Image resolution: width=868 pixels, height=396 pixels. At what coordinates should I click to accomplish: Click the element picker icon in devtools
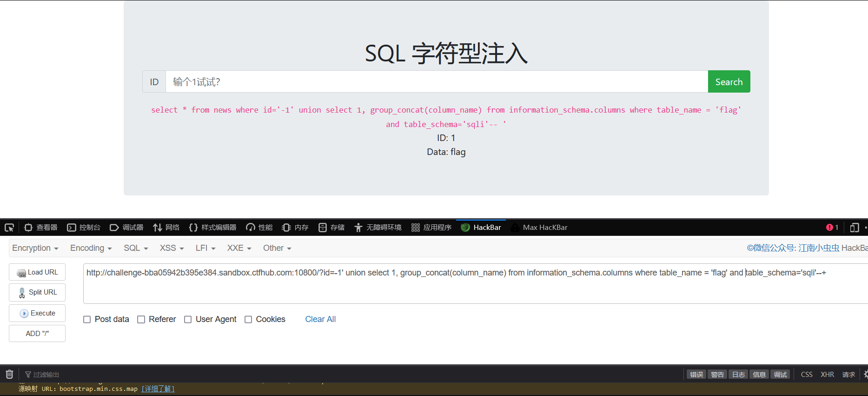(9, 228)
